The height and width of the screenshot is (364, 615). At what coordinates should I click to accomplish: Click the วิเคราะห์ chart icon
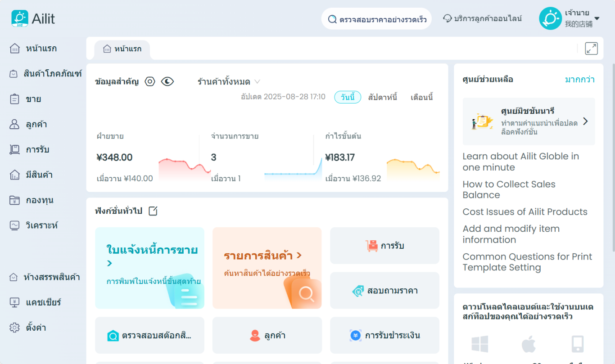[15, 225]
